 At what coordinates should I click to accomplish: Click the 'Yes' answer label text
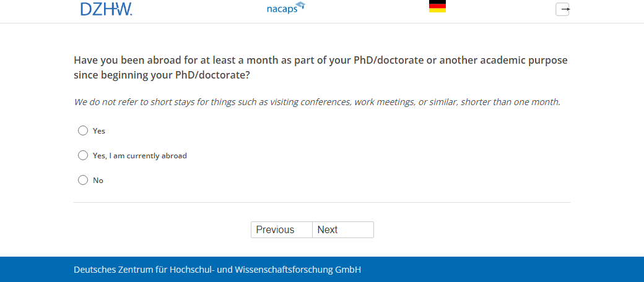(x=99, y=131)
